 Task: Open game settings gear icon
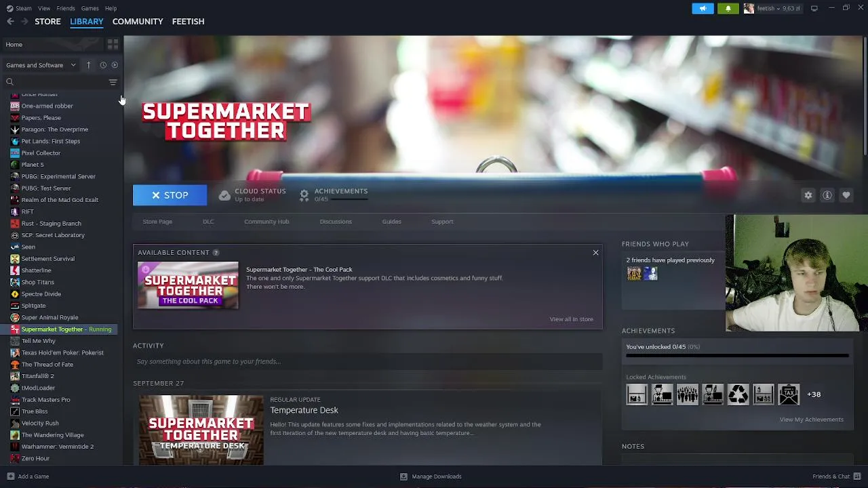coord(808,195)
